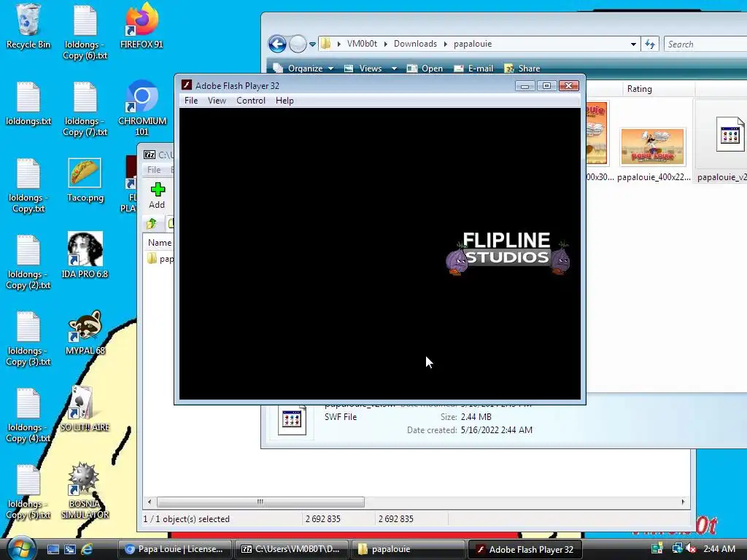Click 7-Zip horizontal scrollbar thumb

point(260,502)
